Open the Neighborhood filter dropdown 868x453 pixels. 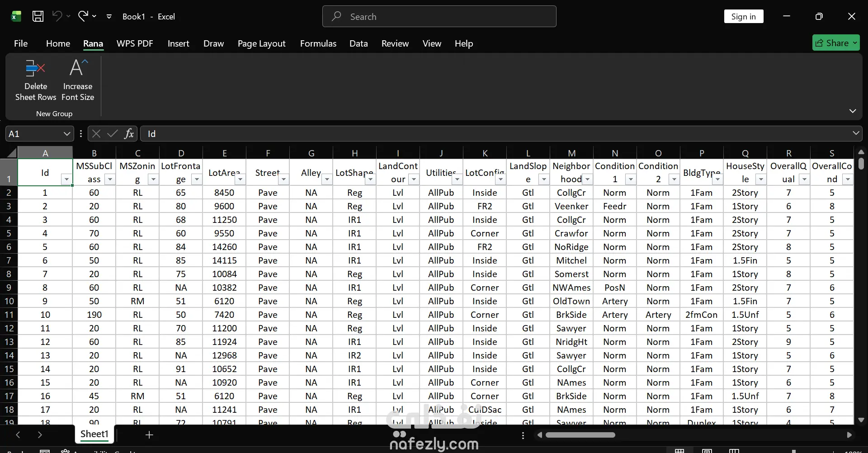[x=587, y=179]
